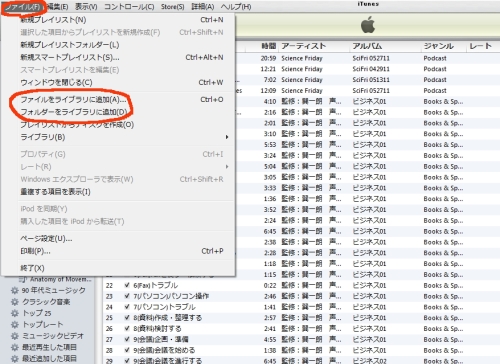Click the gear icon beside トップレート

pyautogui.click(x=15, y=324)
